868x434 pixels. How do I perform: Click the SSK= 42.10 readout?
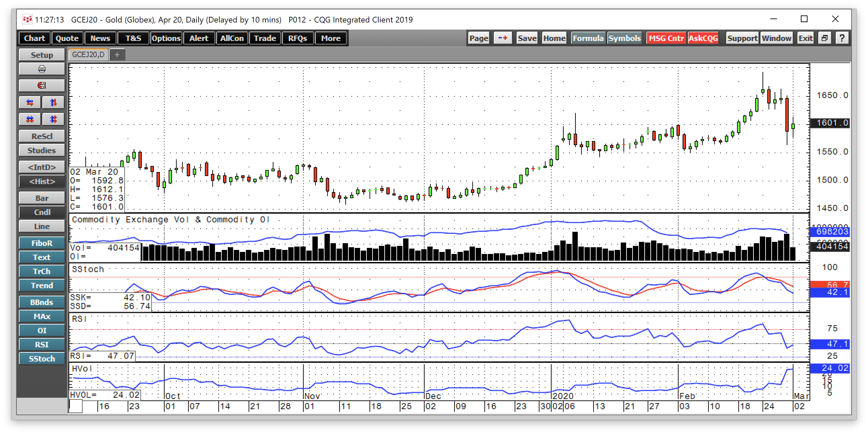point(110,297)
